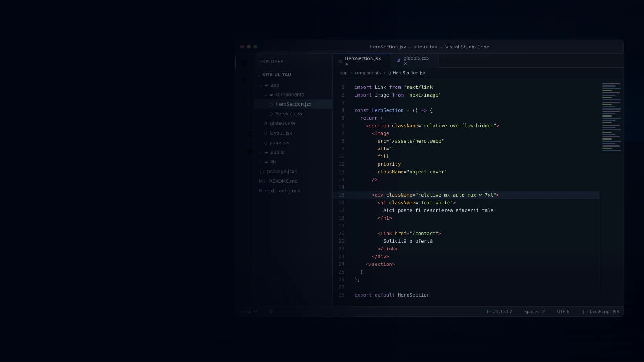The width and height of the screenshot is (644, 362).
Task: Select the HeroSection.jsx editor tab
Action: coord(362,61)
